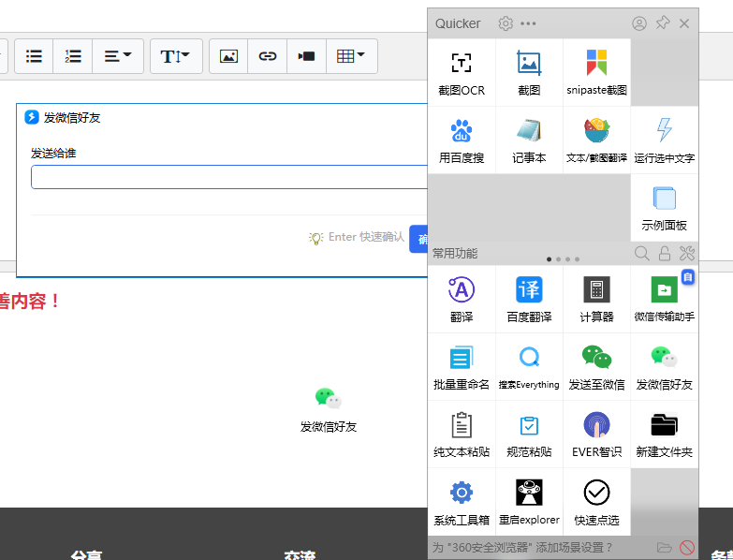Click 发微信好友 dialog title
The image size is (733, 560).
click(x=72, y=117)
